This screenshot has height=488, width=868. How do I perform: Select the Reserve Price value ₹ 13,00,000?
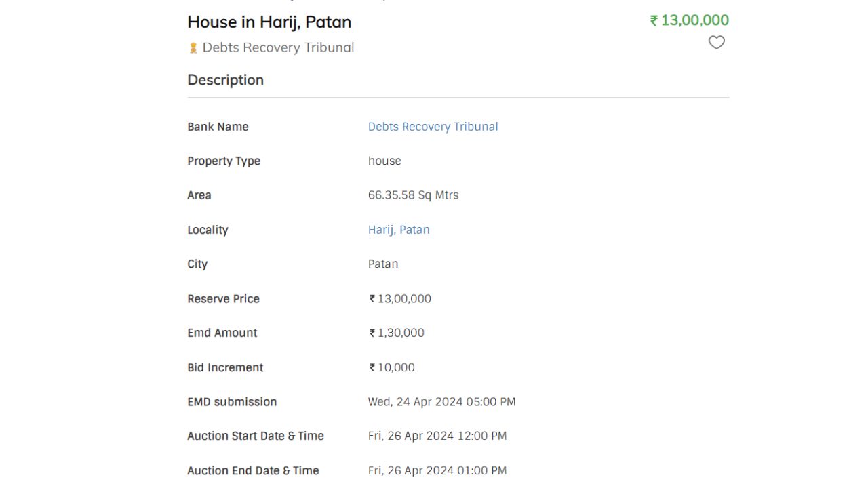click(400, 299)
